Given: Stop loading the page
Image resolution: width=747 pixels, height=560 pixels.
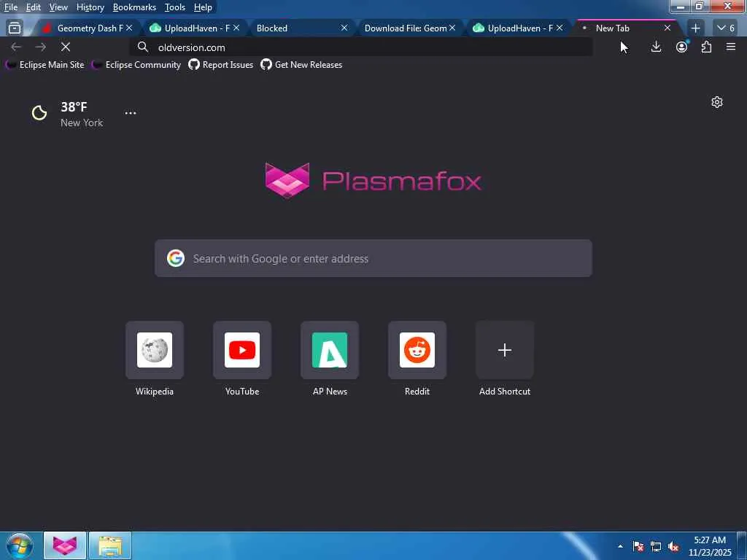Looking at the screenshot, I should coord(66,47).
